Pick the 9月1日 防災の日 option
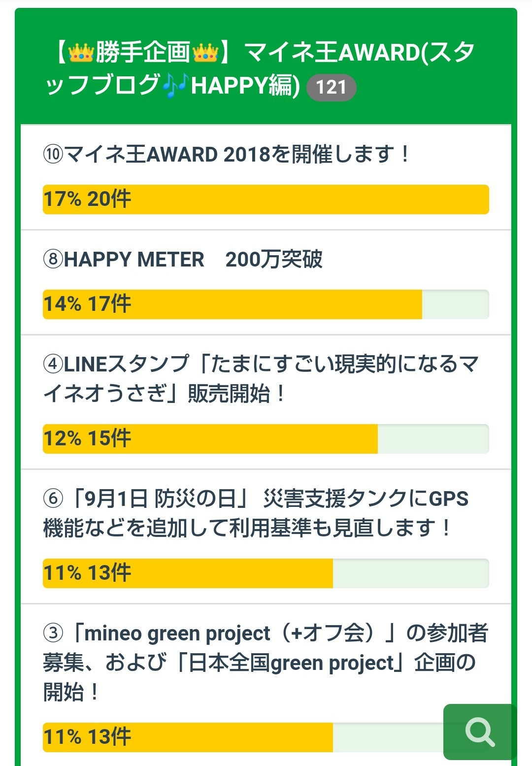The width and height of the screenshot is (532, 766). coord(255,513)
